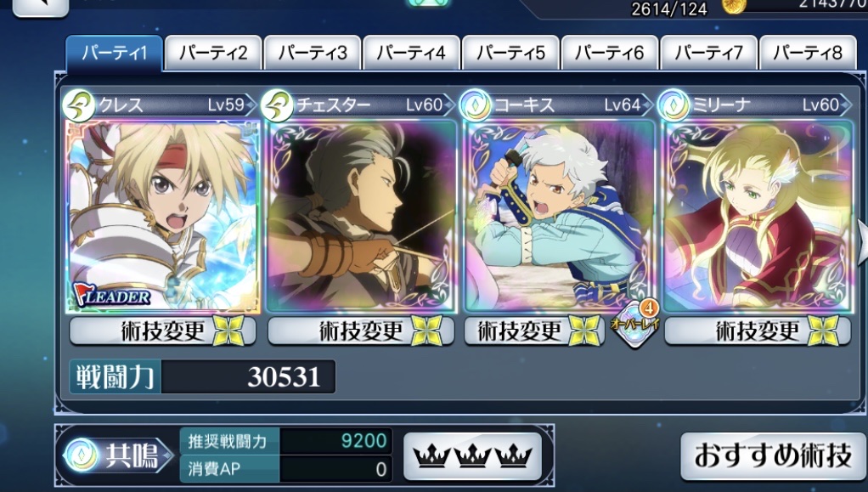Open the パーティ8 tab
This screenshot has height=492, width=868.
tap(808, 53)
